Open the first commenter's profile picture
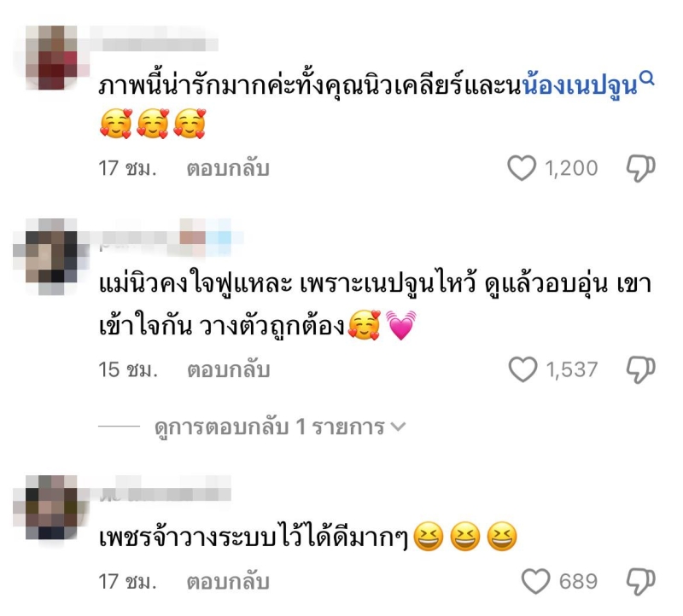This screenshot has width=683, height=616. (x=51, y=57)
